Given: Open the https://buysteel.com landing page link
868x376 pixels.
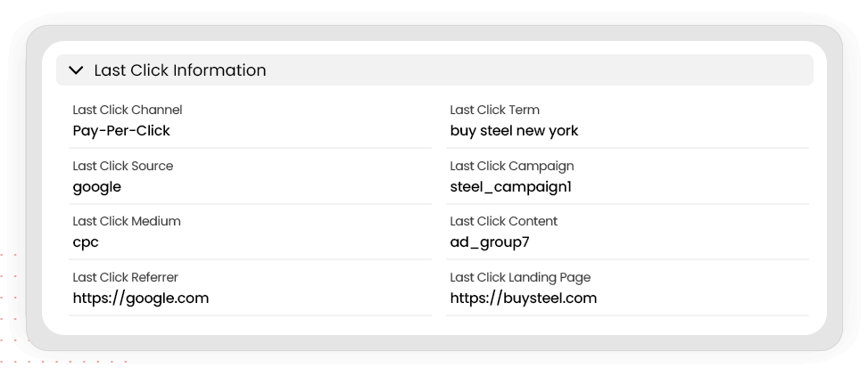Looking at the screenshot, I should pyautogui.click(x=524, y=298).
